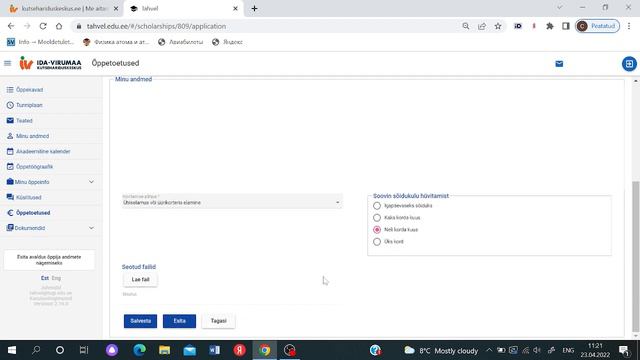This screenshot has height=360, width=640.
Task: Go to browser home page icon
Action: (59, 26)
